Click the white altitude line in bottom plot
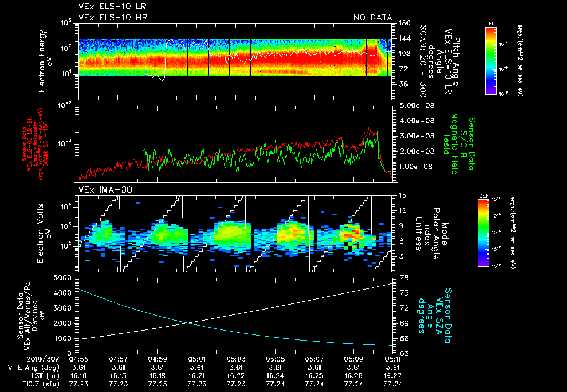 click(x=275, y=308)
